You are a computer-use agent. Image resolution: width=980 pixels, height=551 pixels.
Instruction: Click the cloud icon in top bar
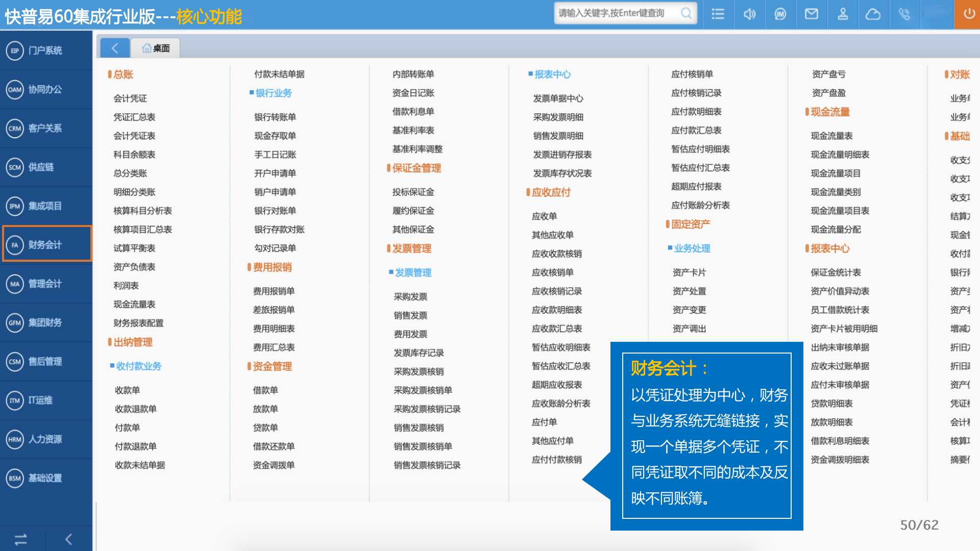(x=873, y=14)
